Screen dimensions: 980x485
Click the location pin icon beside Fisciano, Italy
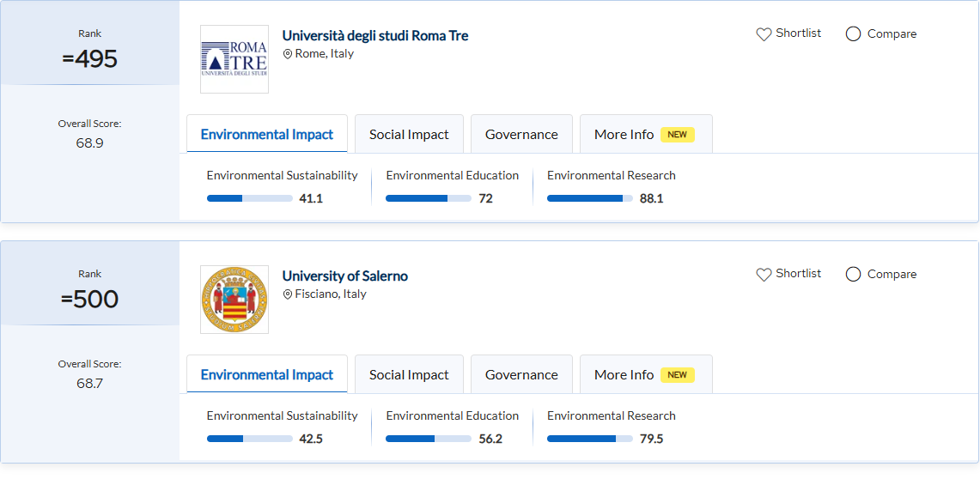point(288,294)
